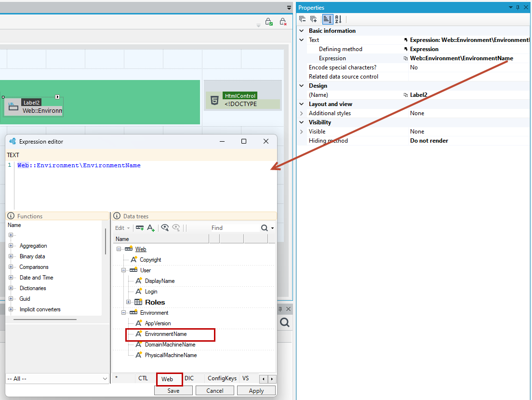Open the expression editor icon for Expression property
The width and height of the screenshot is (532, 400).
click(x=406, y=58)
